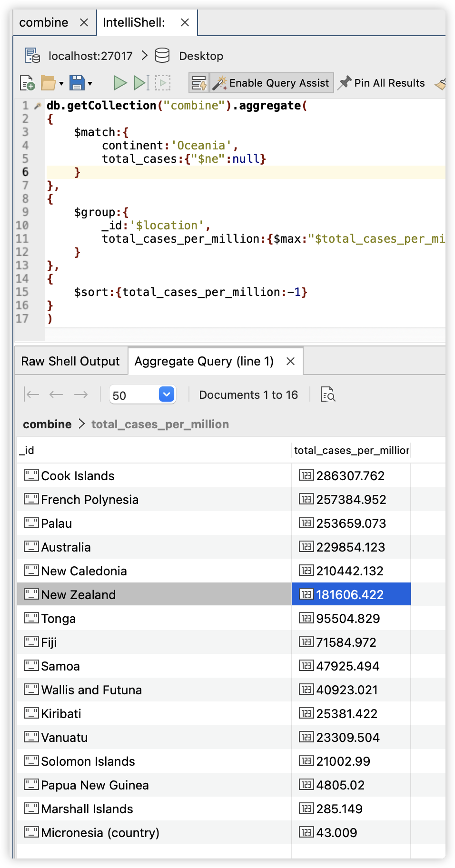Click the new script file icon
Viewport: 455px width, 868px height.
tap(28, 83)
